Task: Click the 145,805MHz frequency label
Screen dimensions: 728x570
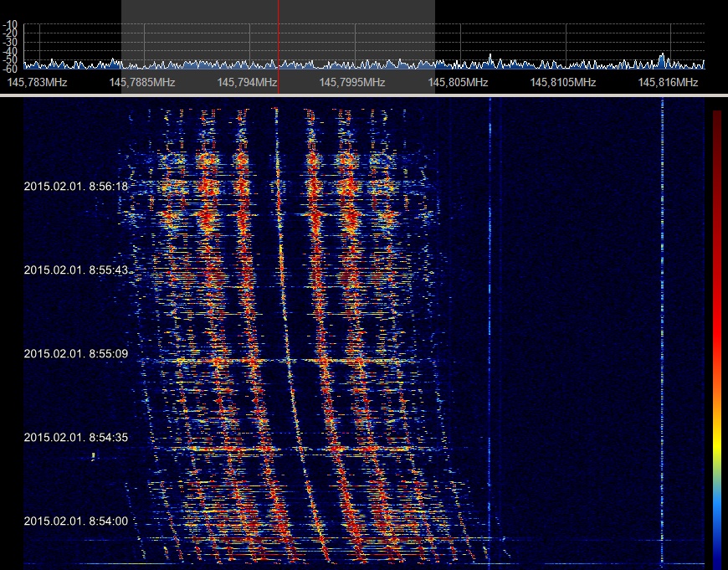Action: click(x=458, y=83)
